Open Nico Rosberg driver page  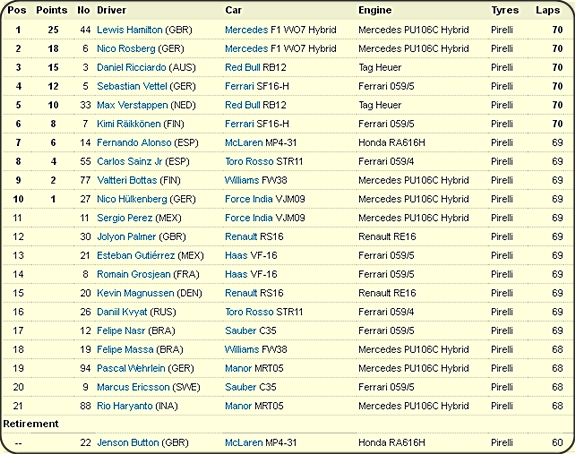tap(126, 49)
